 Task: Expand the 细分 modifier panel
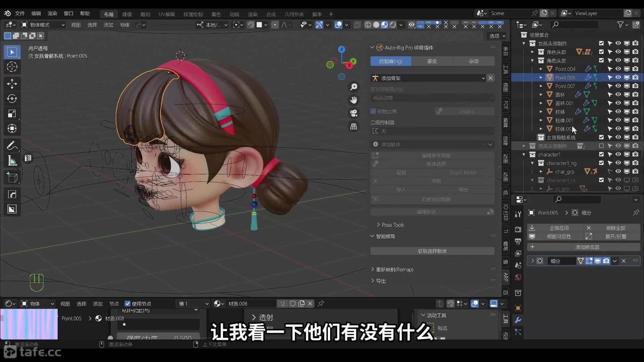pos(533,261)
